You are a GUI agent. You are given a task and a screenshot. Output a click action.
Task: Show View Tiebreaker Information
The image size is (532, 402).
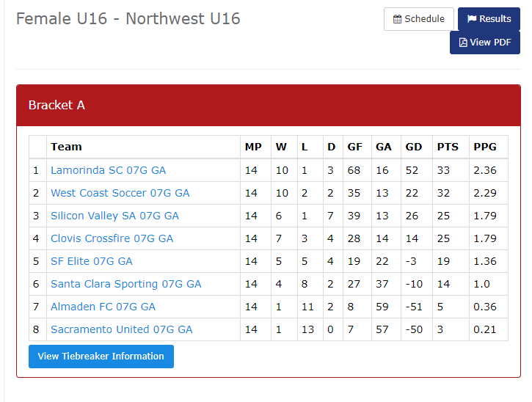(101, 357)
